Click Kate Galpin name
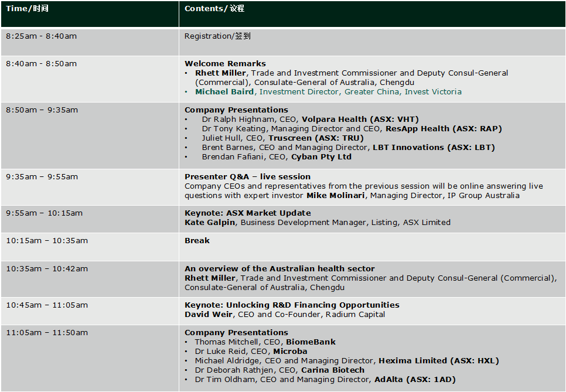This screenshot has width=566, height=392. (x=210, y=222)
